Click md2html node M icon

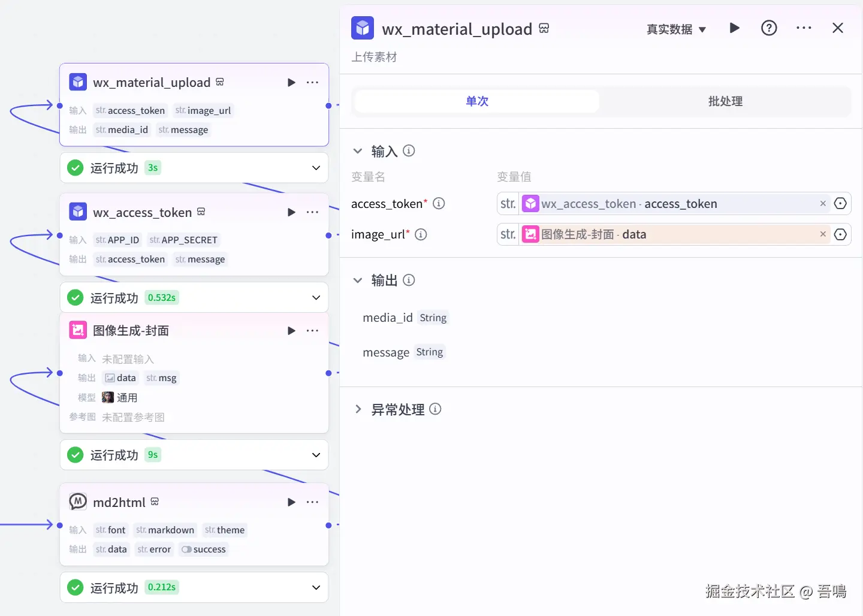pos(78,502)
